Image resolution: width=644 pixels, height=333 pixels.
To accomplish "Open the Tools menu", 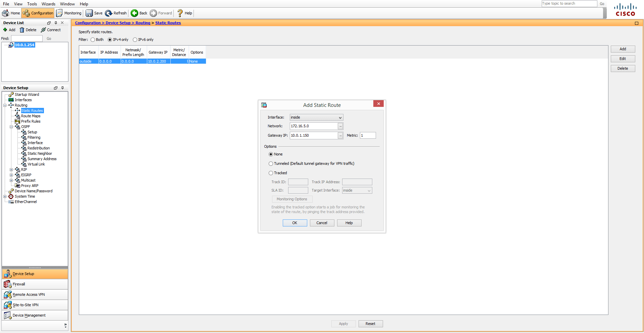I will coord(32,4).
